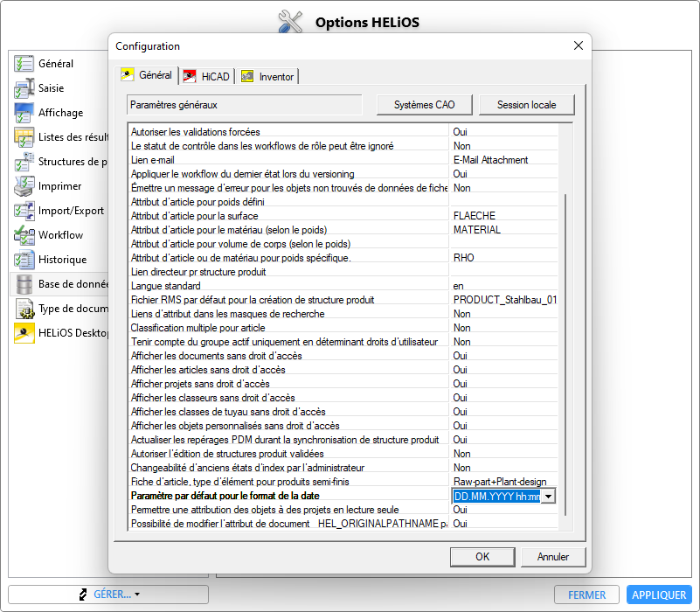700x612 pixels.
Task: Click the Général sidebar icon
Action: (24, 64)
